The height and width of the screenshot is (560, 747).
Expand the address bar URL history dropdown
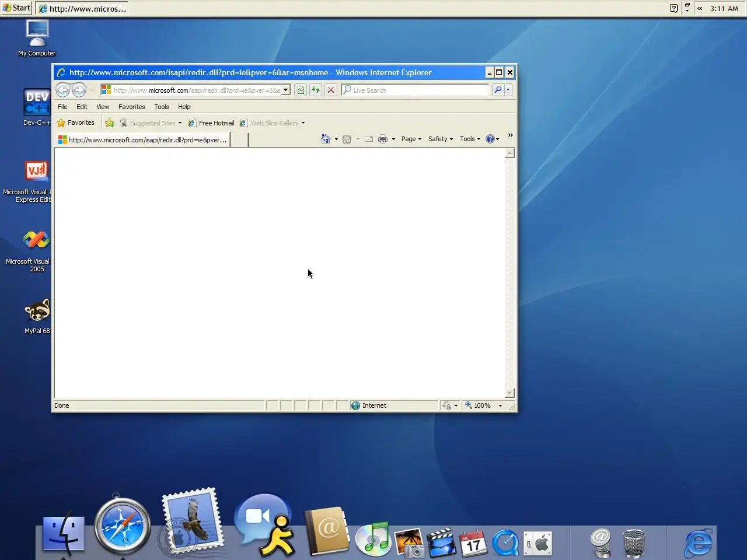(286, 90)
